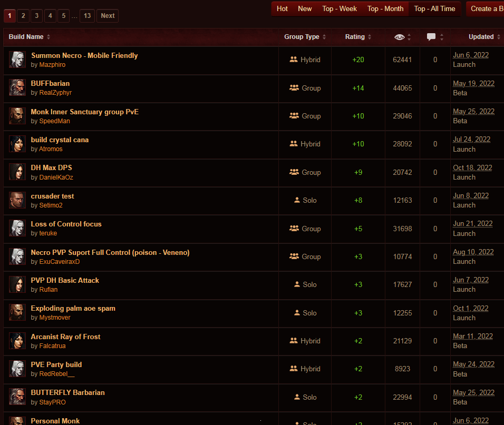Click the Hybrid icon in Arcanist Ray of Frost row
The image size is (504, 425).
coord(294,341)
